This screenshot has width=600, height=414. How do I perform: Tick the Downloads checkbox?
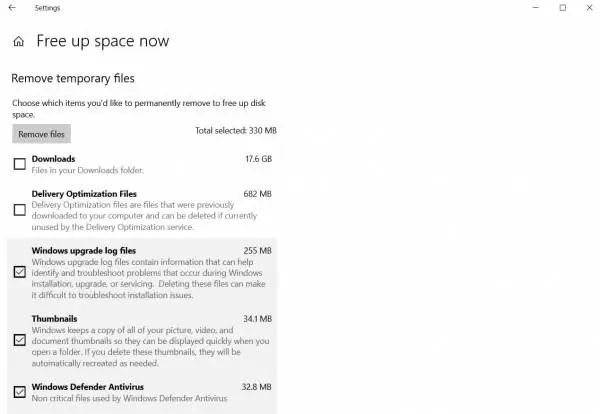click(x=20, y=164)
